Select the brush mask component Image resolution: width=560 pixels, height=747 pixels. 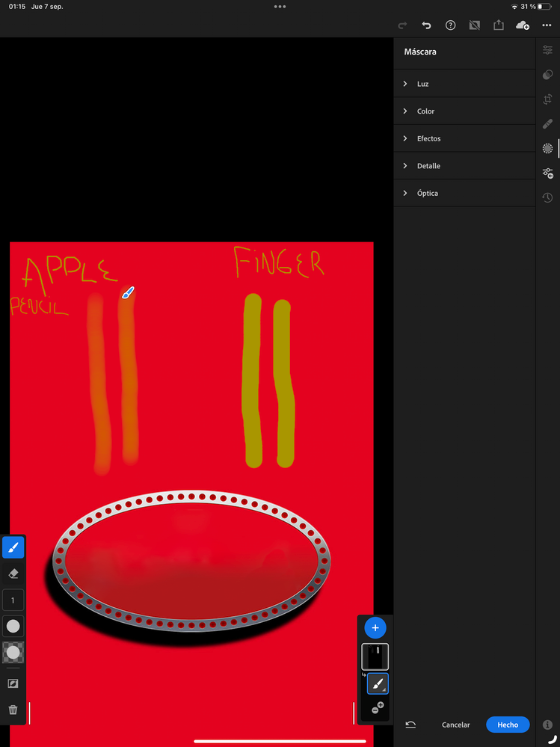click(x=378, y=683)
